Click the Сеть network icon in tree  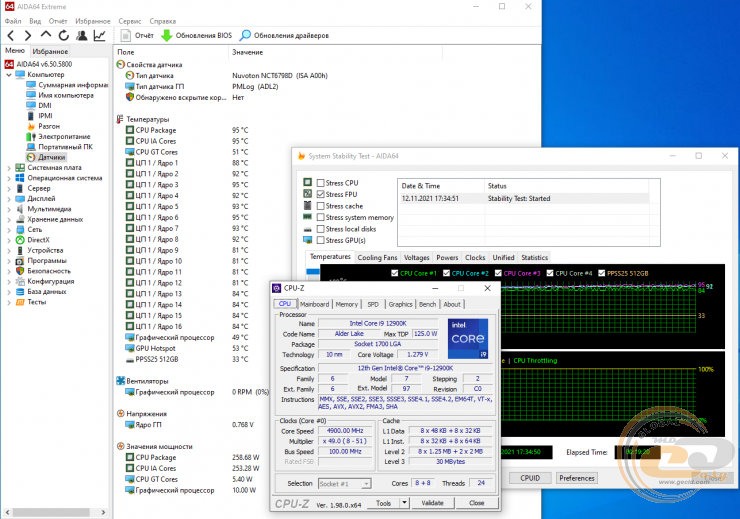pyautogui.click(x=20, y=230)
